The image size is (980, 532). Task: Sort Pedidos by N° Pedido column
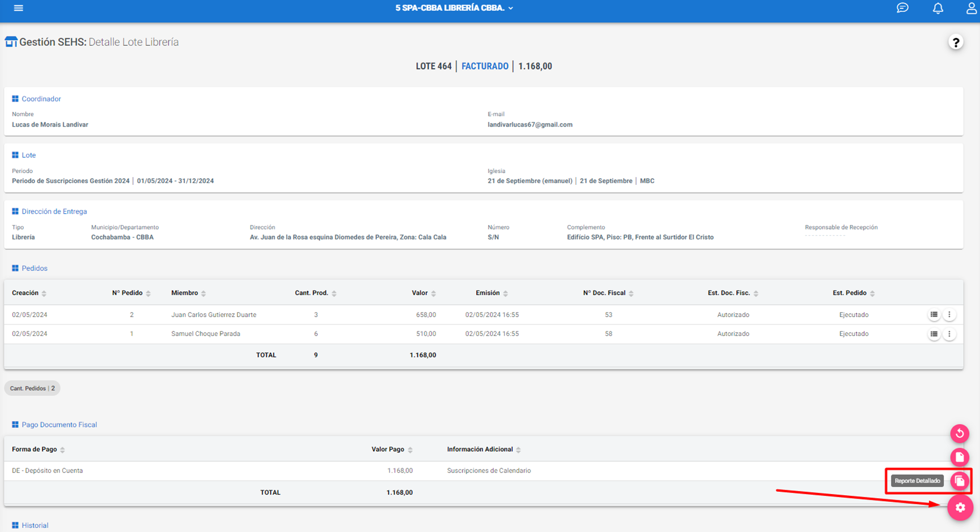[x=131, y=293]
